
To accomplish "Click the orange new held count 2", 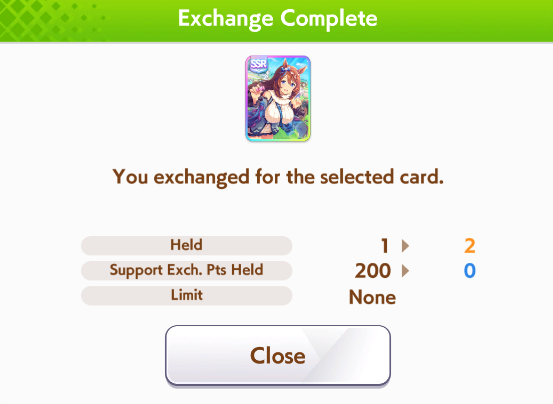I will tap(470, 246).
